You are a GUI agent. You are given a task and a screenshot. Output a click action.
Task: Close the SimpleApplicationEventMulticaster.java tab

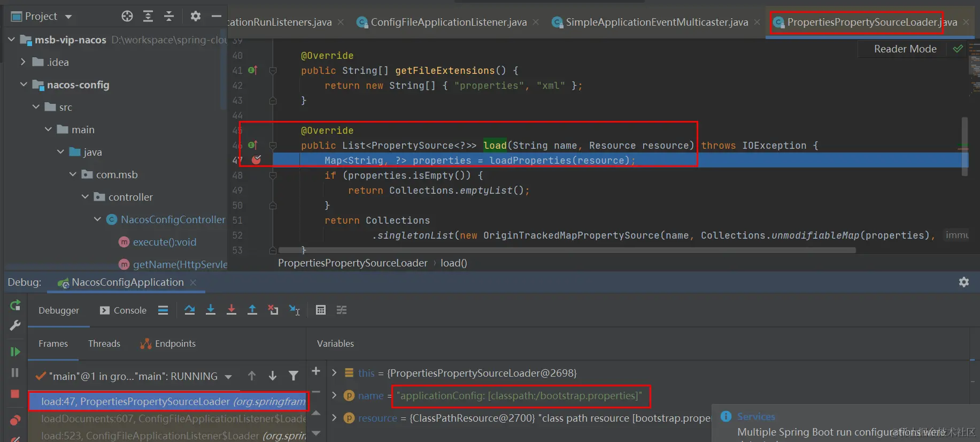(x=757, y=22)
